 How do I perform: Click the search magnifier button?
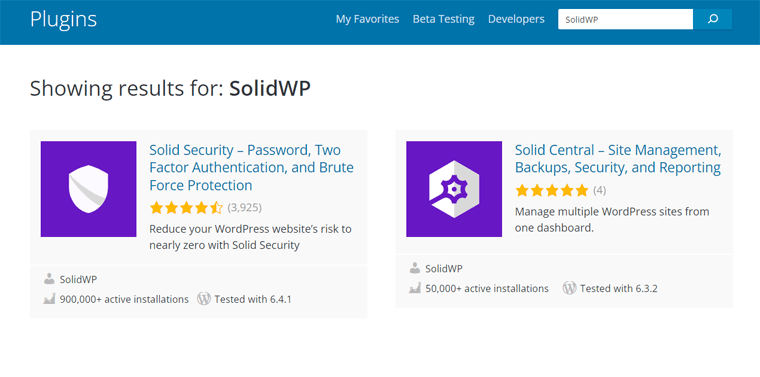click(712, 19)
